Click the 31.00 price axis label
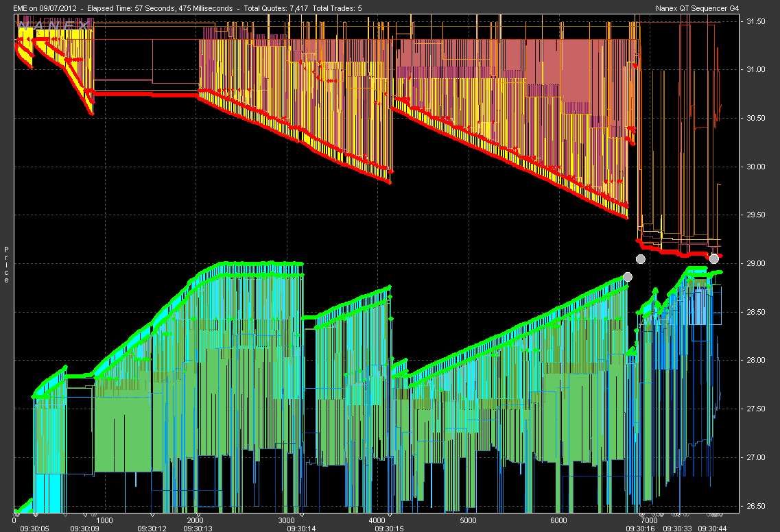This screenshot has width=780, height=532. click(755, 70)
